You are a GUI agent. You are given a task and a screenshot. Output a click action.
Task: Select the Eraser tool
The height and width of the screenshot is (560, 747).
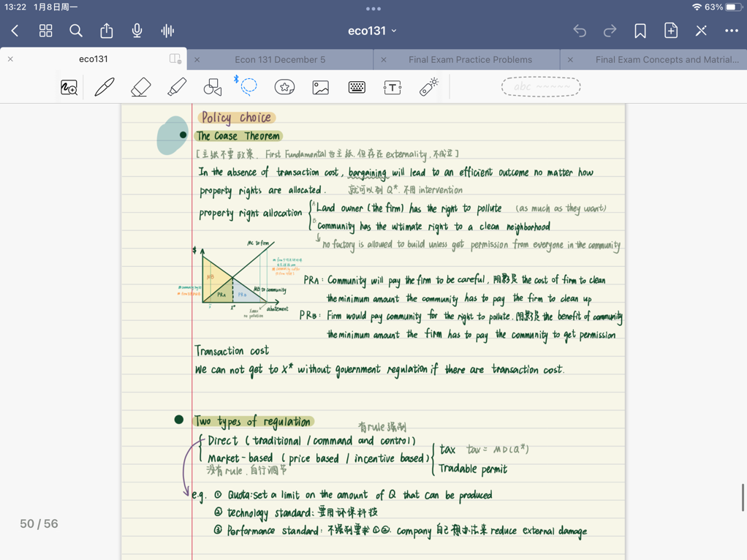(x=140, y=87)
